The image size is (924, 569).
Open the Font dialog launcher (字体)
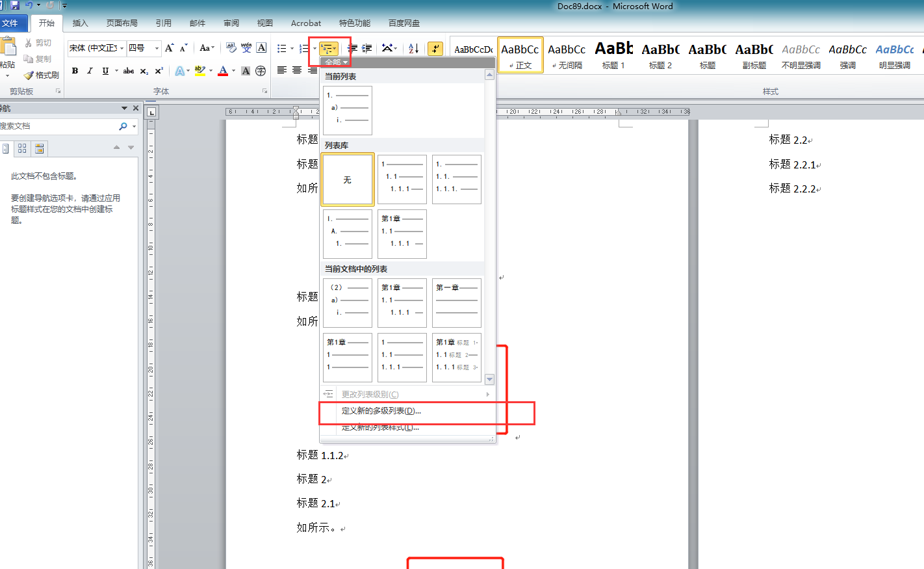coord(264,91)
